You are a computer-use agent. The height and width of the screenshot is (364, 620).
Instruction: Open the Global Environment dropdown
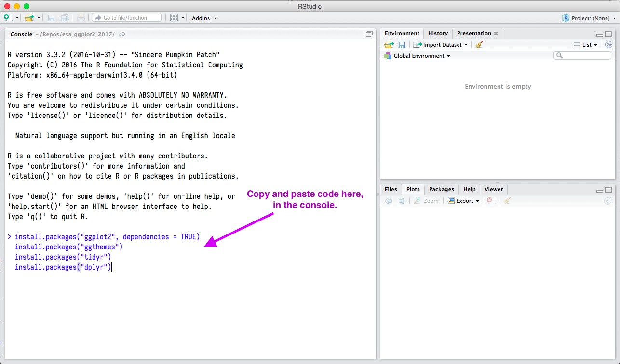click(x=417, y=56)
